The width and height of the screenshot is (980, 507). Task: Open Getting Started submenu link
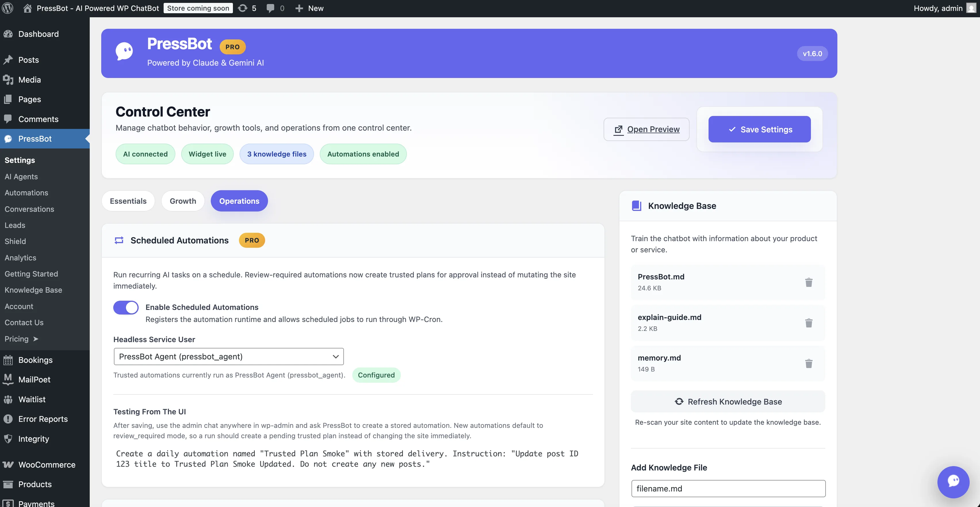tap(31, 274)
